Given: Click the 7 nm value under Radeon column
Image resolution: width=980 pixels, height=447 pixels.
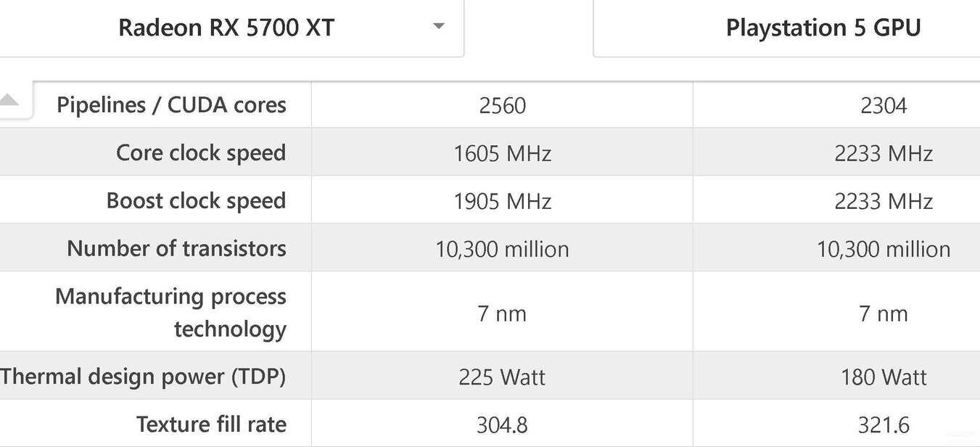Looking at the screenshot, I should 502,313.
